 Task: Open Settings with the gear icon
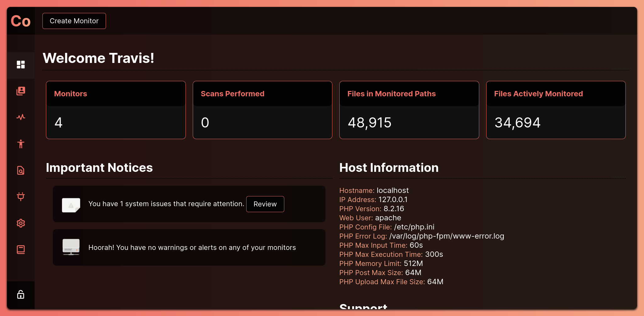point(21,223)
